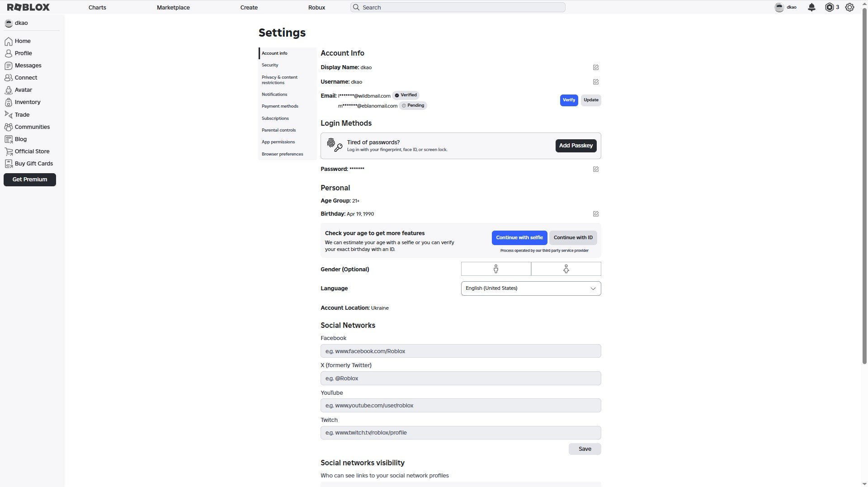The image size is (868, 487).
Task: Edit the Birthday with pencil icon
Action: (596, 214)
